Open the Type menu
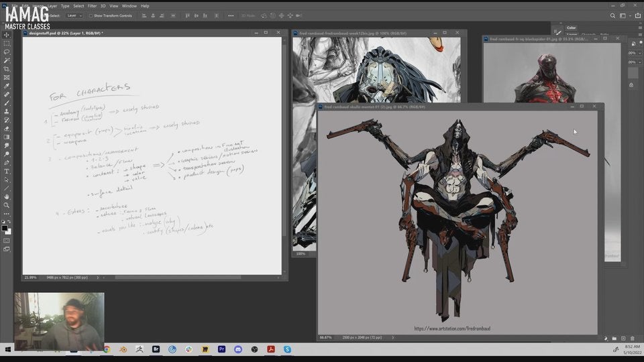This screenshot has height=362, width=644. pyautogui.click(x=65, y=6)
